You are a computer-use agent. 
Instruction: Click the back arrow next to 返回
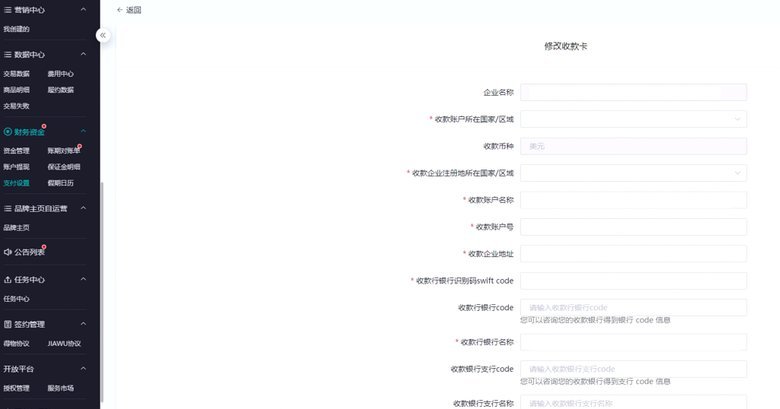coord(119,10)
